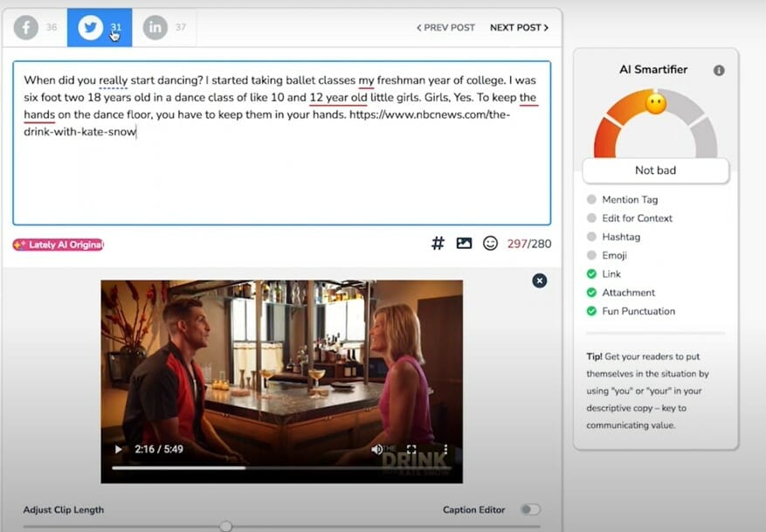Select the Twitter post tab
The width and height of the screenshot is (766, 532).
click(100, 27)
